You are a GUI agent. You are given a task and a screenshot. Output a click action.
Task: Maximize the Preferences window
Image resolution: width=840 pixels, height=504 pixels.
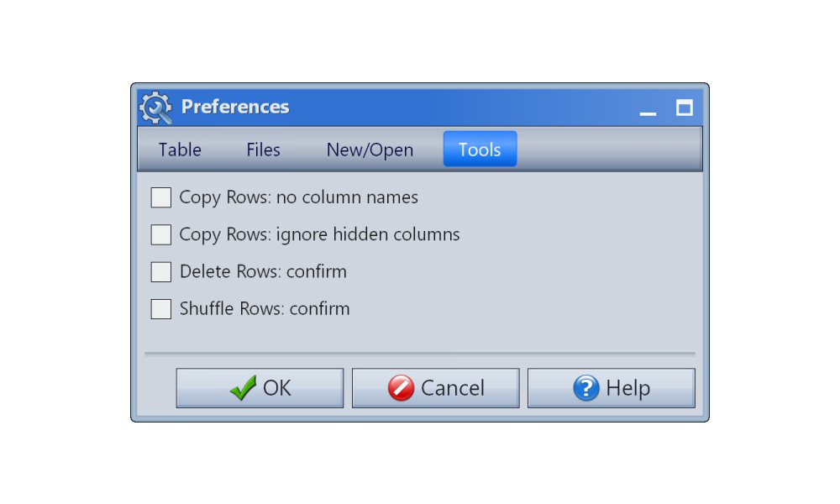(684, 107)
